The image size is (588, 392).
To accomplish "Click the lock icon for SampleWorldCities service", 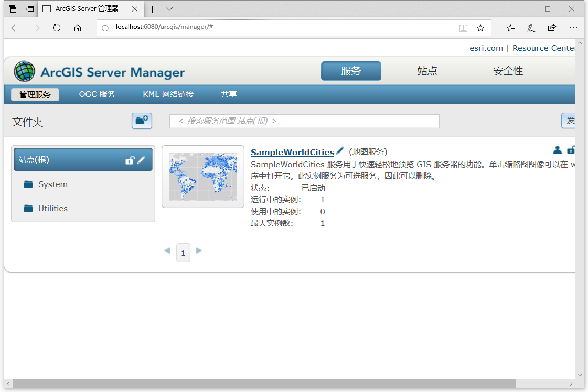I will pos(571,150).
